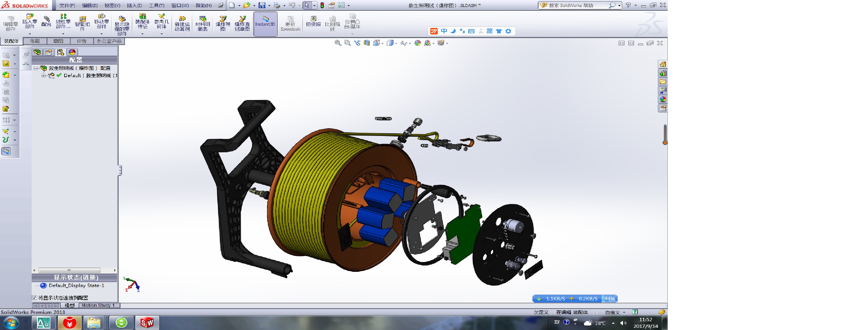Click the 搜索 SolidWorks 帮助 search field
Image resolution: width=868 pixels, height=330 pixels.
coord(578,5)
